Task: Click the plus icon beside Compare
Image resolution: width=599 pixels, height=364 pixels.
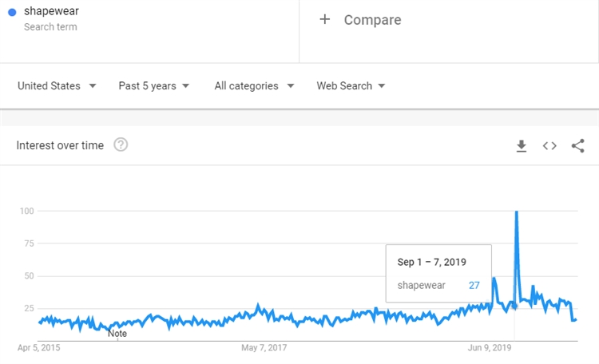Action: (324, 20)
